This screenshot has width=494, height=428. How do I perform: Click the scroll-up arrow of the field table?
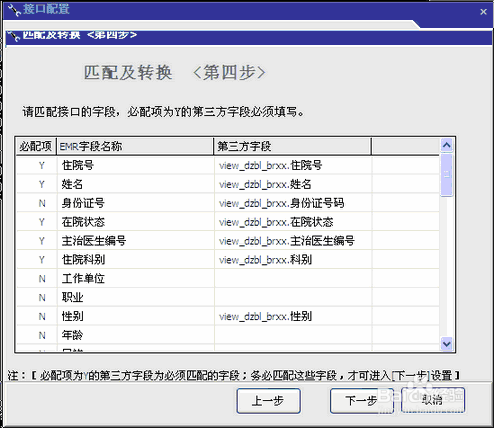click(446, 145)
